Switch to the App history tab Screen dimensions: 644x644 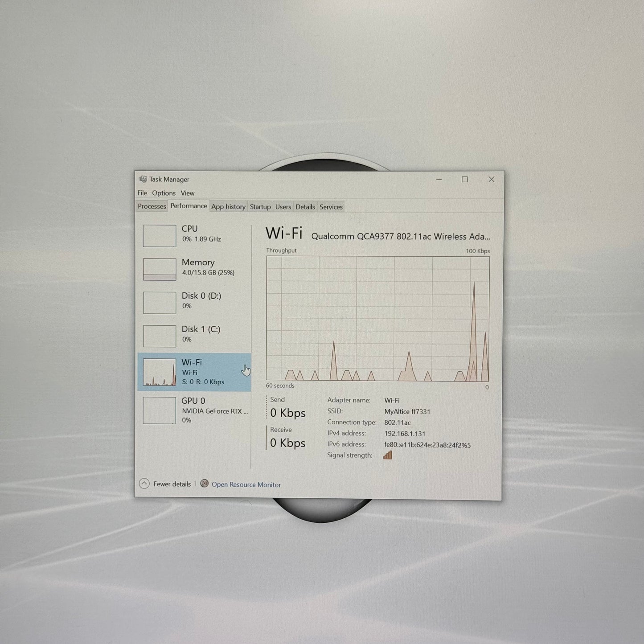tap(228, 207)
